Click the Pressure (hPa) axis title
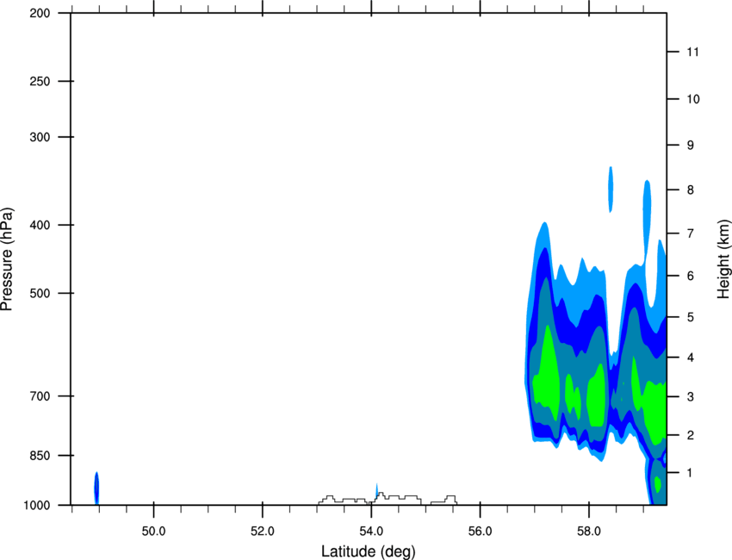Screen dimensions: 732x560 [7, 258]
